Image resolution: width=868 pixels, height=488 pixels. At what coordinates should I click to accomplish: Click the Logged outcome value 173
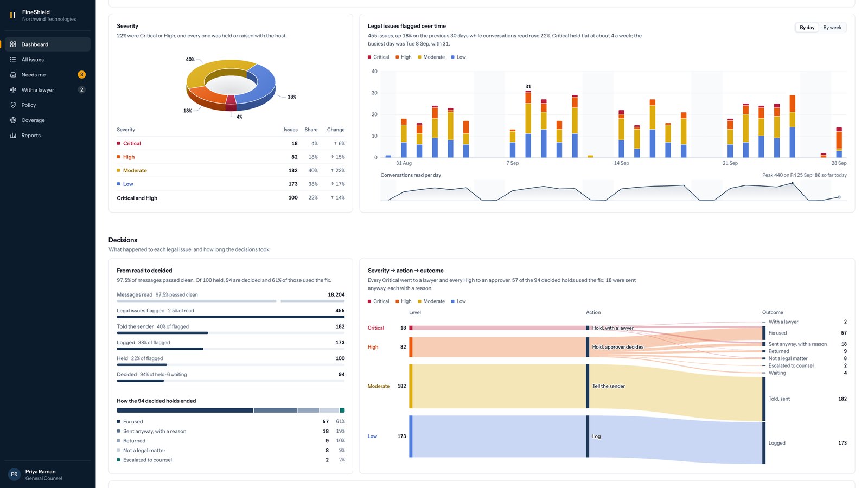(842, 443)
